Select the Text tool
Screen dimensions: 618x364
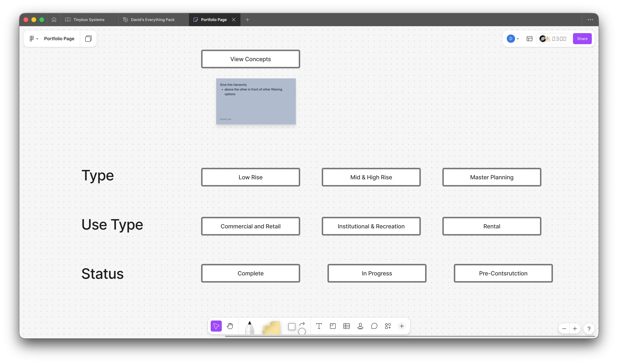[319, 326]
